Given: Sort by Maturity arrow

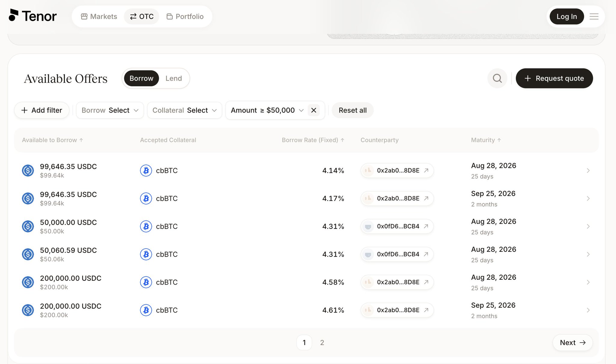Looking at the screenshot, I should point(499,140).
